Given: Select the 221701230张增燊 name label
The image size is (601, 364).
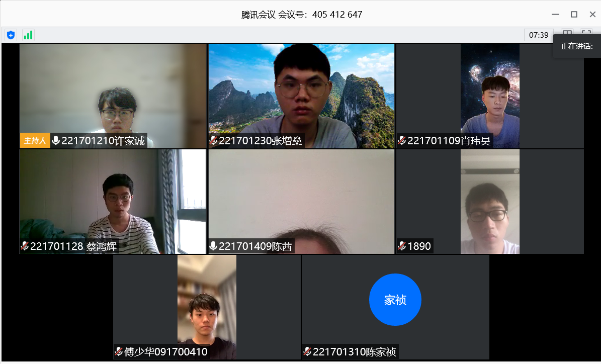Looking at the screenshot, I should (x=261, y=141).
